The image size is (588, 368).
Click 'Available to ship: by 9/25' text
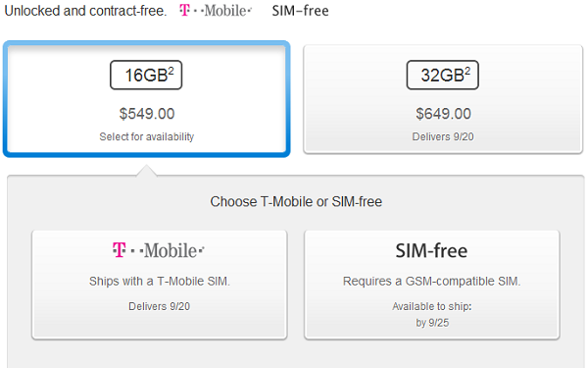click(432, 314)
